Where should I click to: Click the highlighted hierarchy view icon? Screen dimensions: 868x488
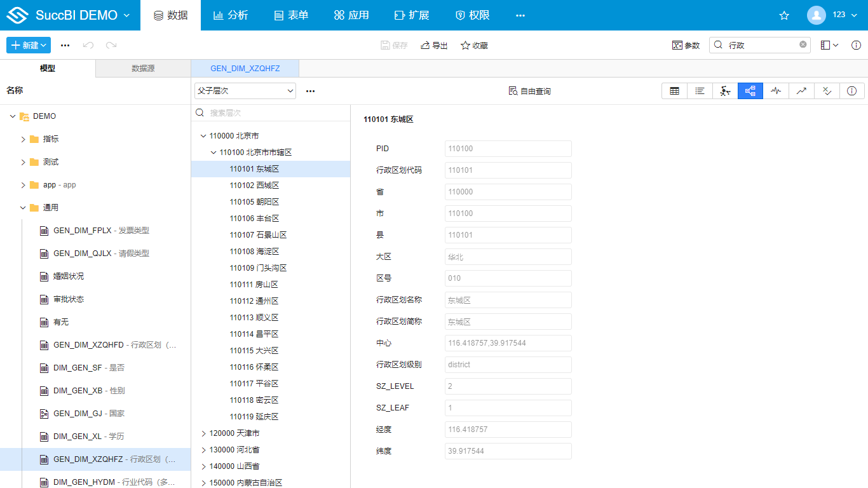[x=750, y=91]
